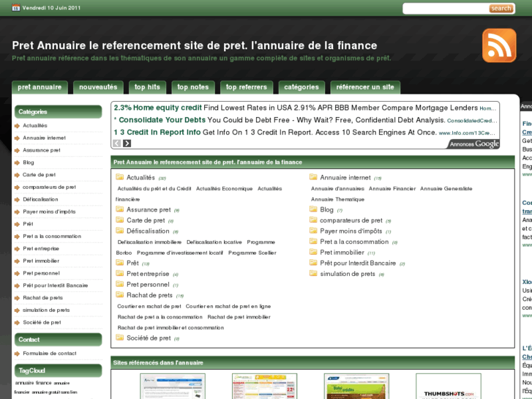This screenshot has height=399, width=532.
Task: Open Rachat de pret immobilier subcategory
Action: [239, 317]
